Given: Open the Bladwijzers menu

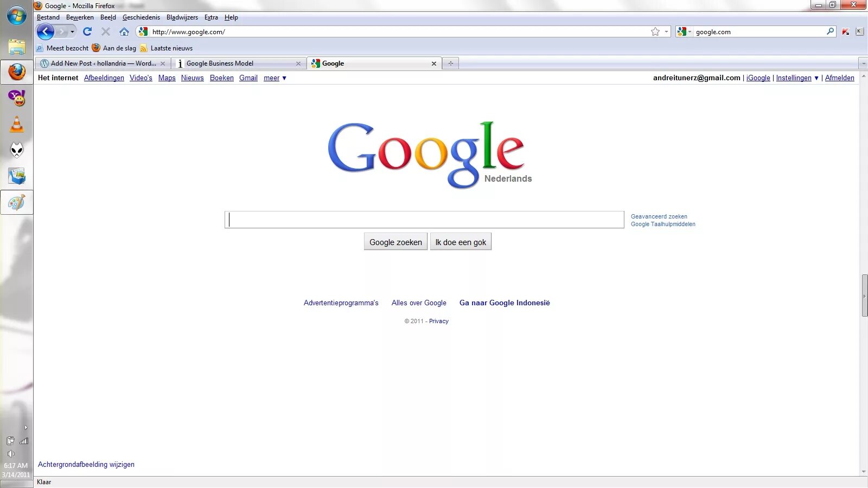Looking at the screenshot, I should 182,17.
